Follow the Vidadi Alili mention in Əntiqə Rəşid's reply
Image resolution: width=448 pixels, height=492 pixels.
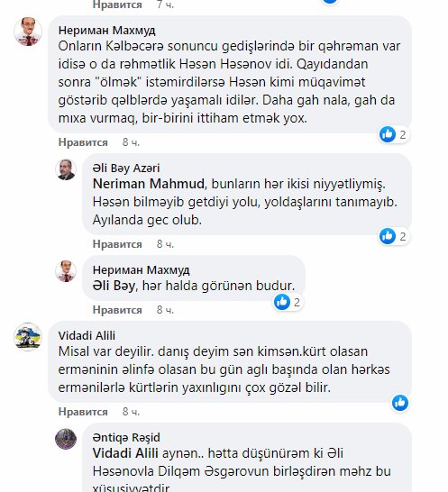tap(125, 453)
